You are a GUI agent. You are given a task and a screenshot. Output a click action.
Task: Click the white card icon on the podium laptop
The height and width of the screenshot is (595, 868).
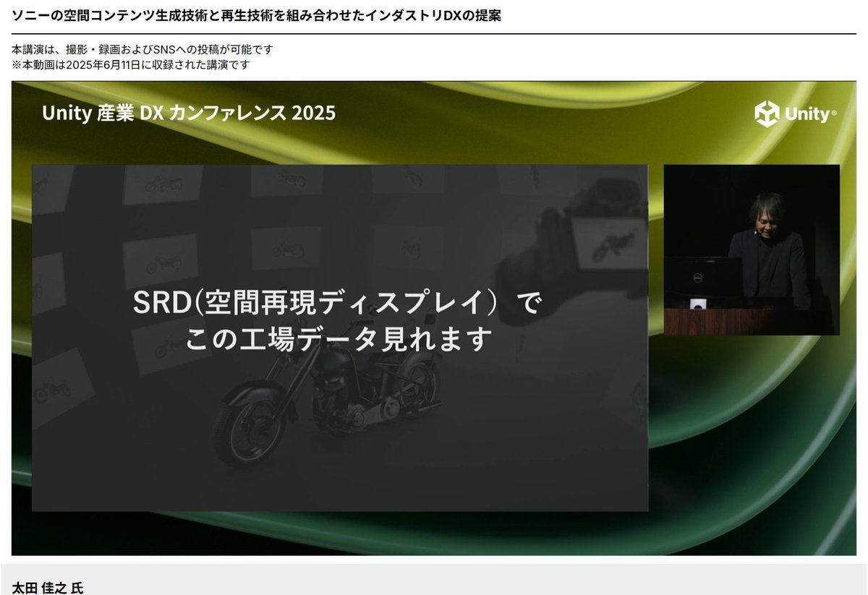(698, 304)
